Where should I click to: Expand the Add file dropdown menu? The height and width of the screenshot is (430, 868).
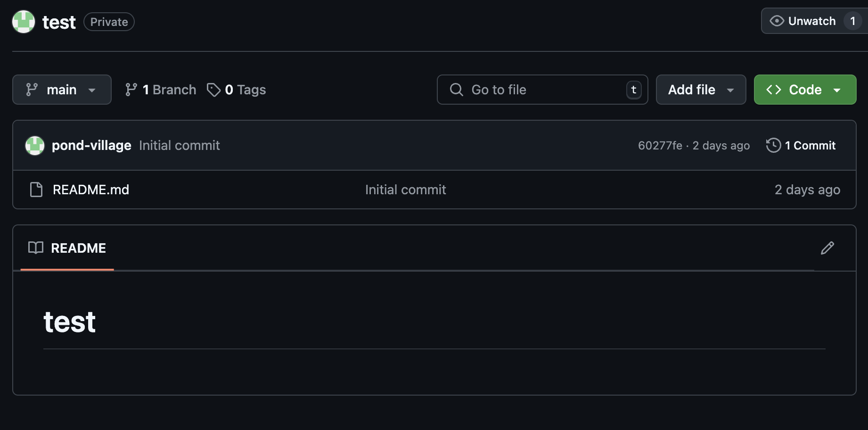tap(701, 90)
